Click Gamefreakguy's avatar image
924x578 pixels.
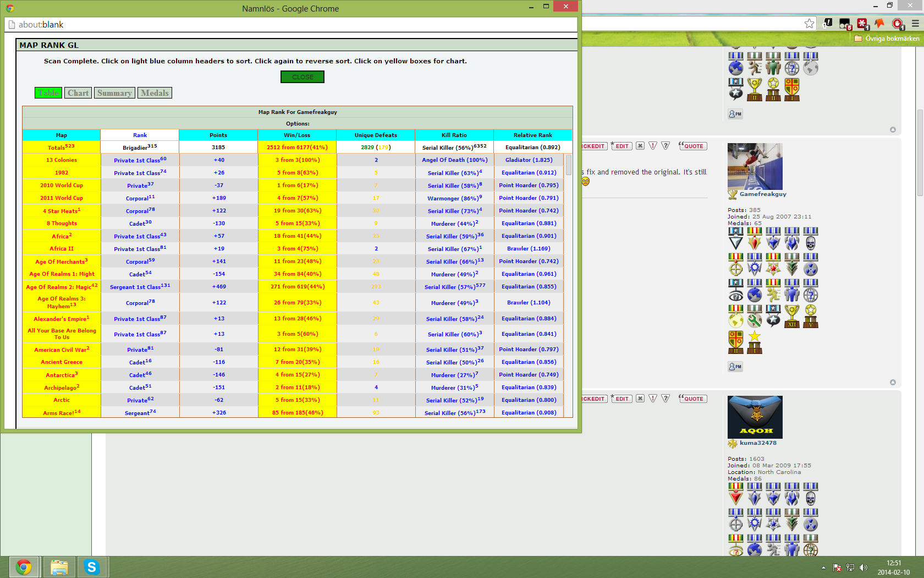click(x=755, y=166)
